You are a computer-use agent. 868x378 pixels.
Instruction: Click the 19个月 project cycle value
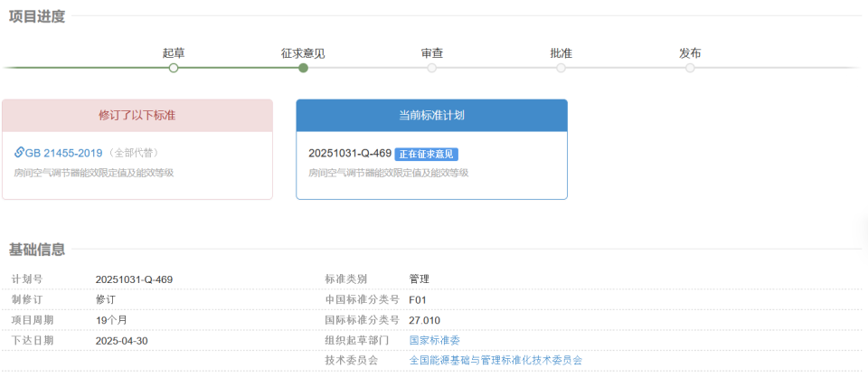pos(111,320)
